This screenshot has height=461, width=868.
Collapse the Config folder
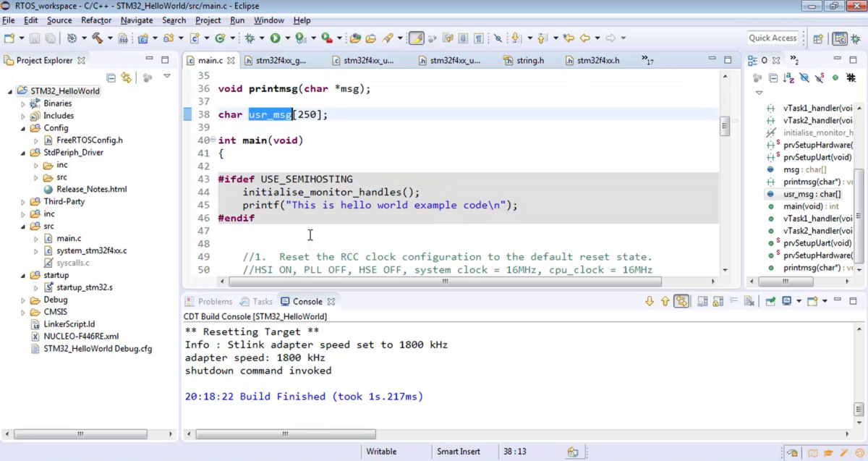click(x=22, y=128)
